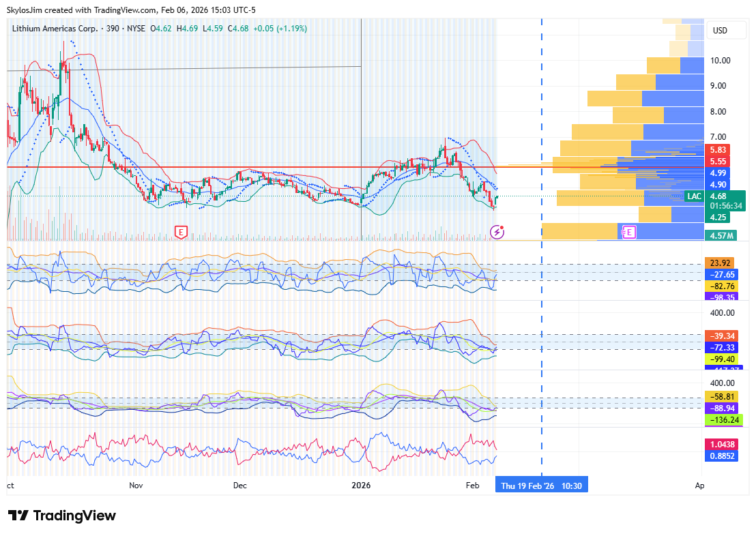The image size is (756, 536).
Task: Click the Nov label on time axis
Action: coord(136,486)
